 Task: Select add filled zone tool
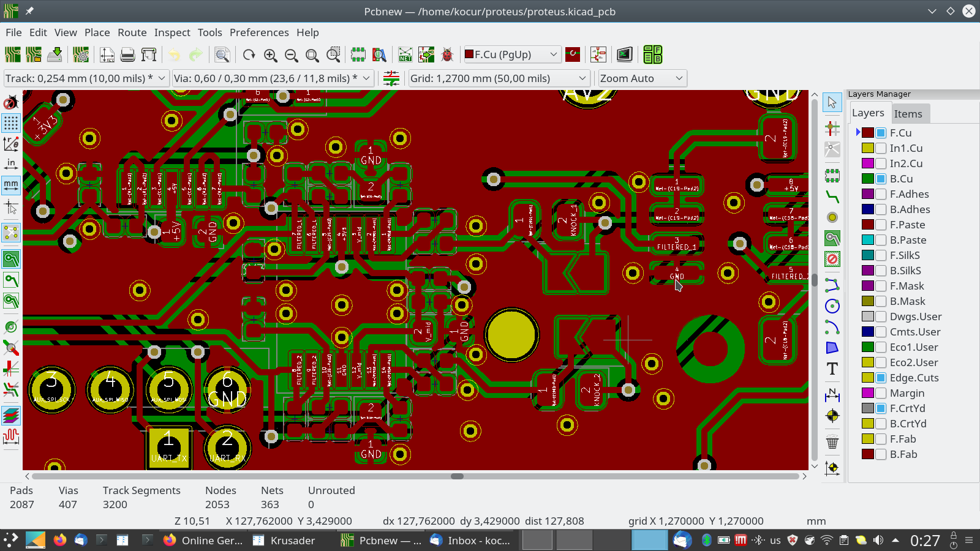[832, 238]
